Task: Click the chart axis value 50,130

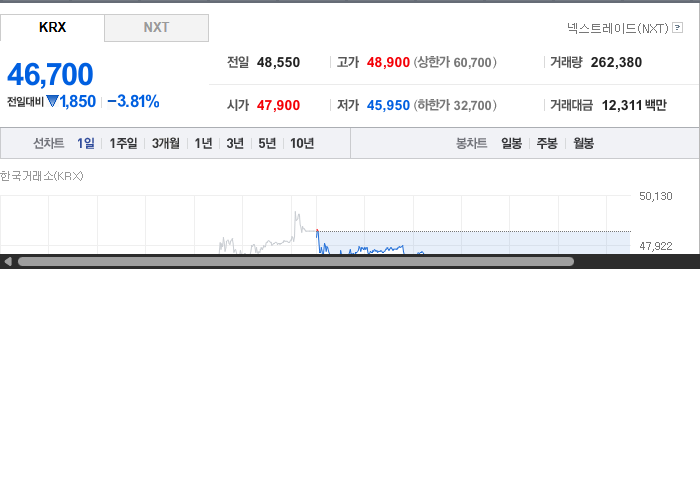Action: pyautogui.click(x=655, y=196)
